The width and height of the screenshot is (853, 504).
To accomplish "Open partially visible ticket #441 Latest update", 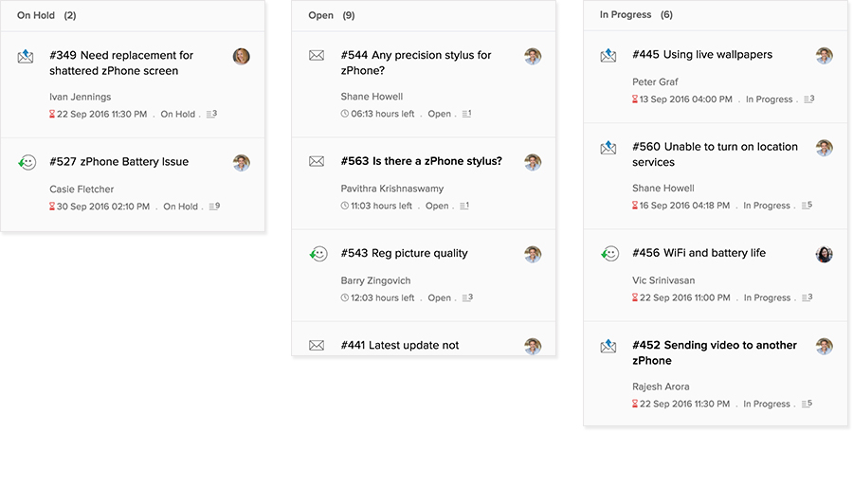I will tap(399, 345).
